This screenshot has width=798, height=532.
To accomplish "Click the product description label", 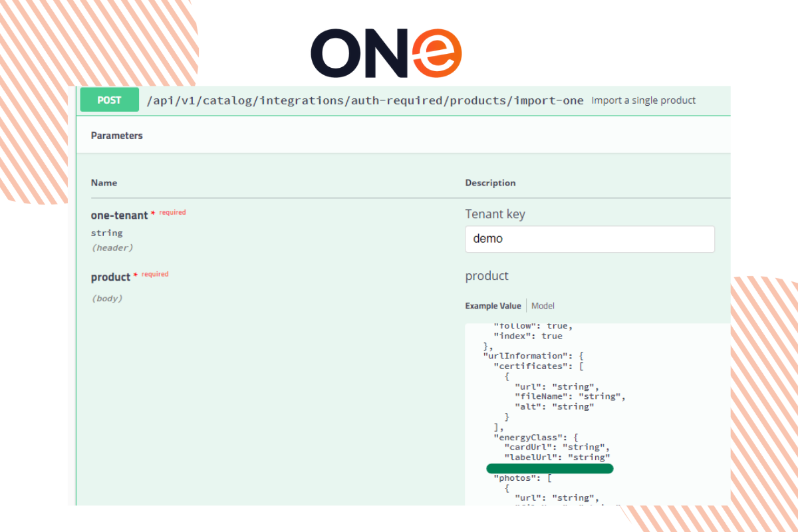I will pos(487,276).
